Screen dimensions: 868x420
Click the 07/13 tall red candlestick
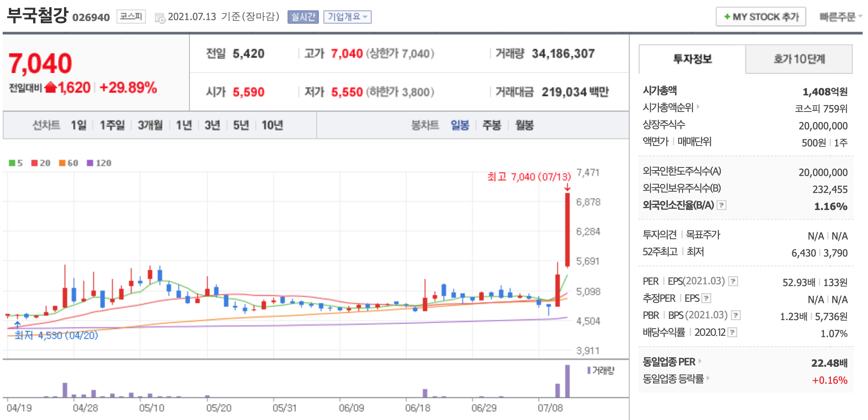(x=567, y=230)
